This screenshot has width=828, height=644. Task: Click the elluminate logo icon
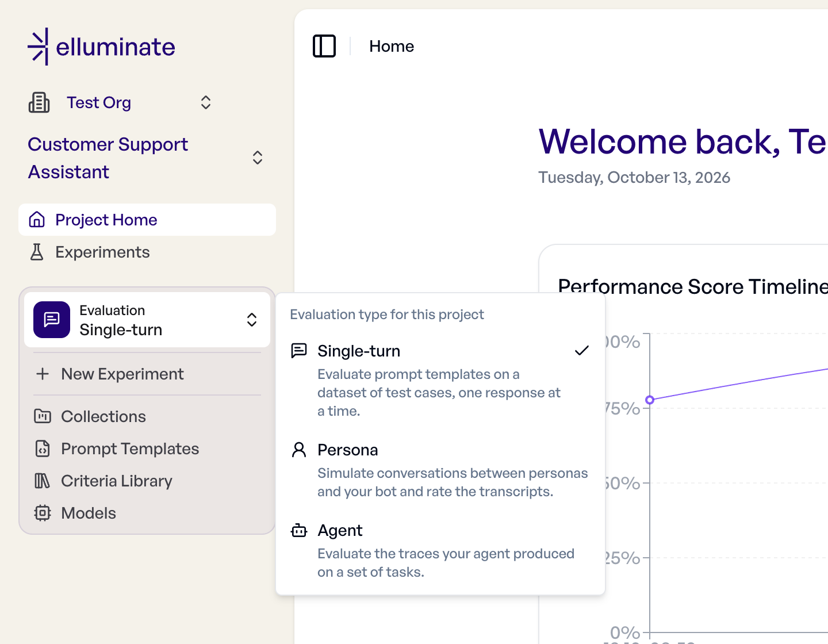38,47
